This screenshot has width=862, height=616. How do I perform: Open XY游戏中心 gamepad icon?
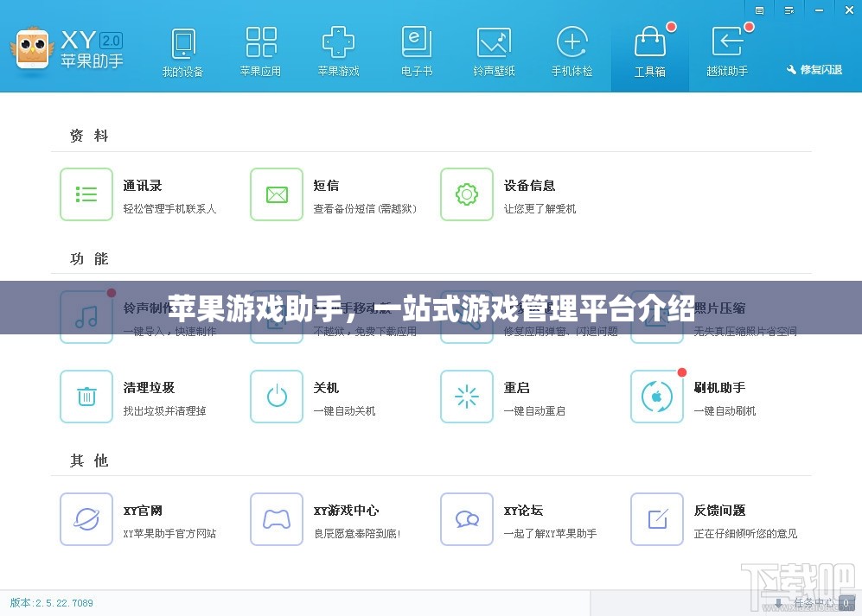277,519
